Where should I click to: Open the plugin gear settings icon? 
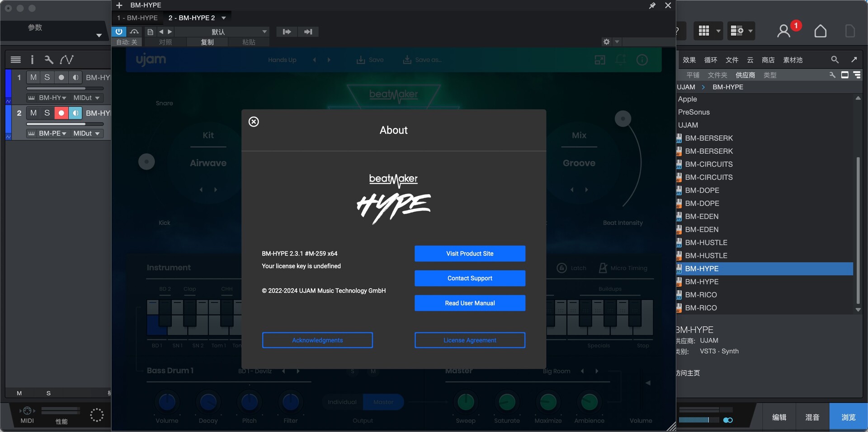click(x=606, y=42)
